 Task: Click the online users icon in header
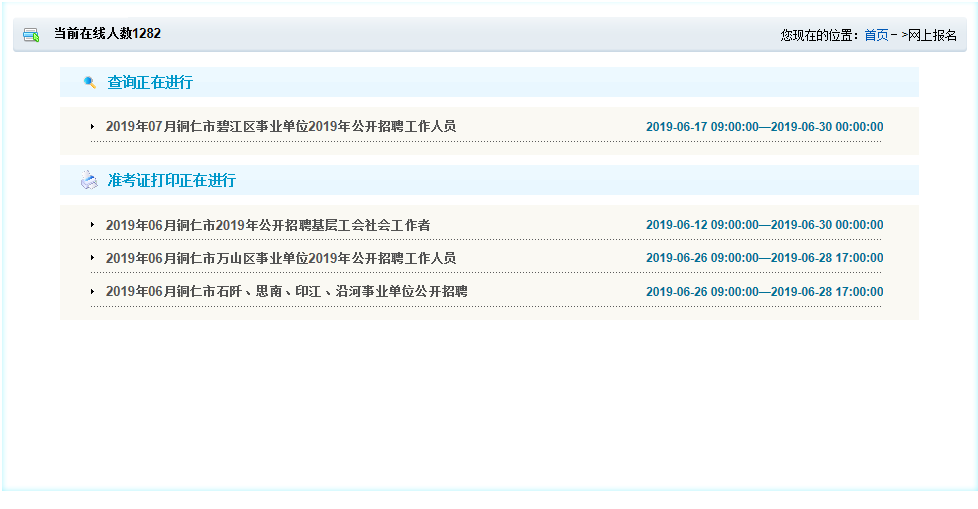31,35
